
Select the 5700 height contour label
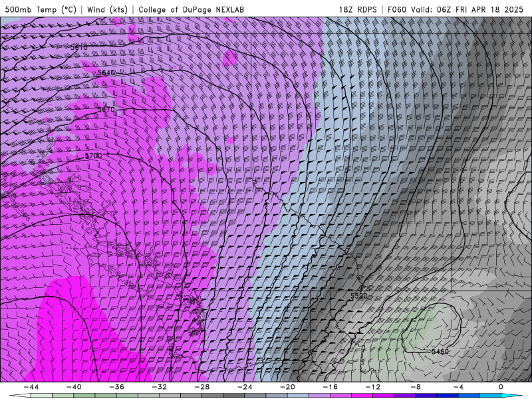pos(93,156)
